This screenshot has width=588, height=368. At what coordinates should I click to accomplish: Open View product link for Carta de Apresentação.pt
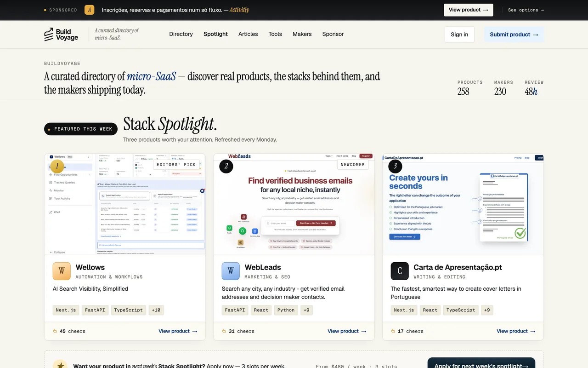[x=516, y=331]
